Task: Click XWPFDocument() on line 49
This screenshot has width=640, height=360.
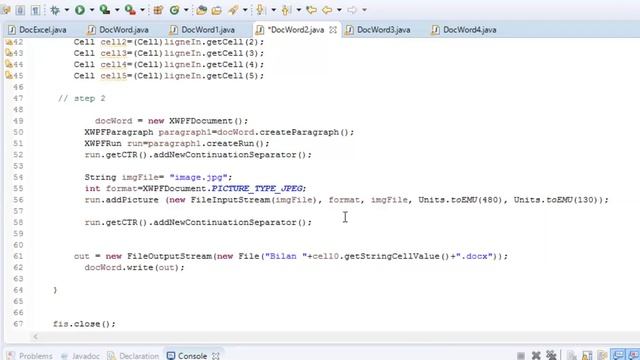Action: (x=206, y=121)
